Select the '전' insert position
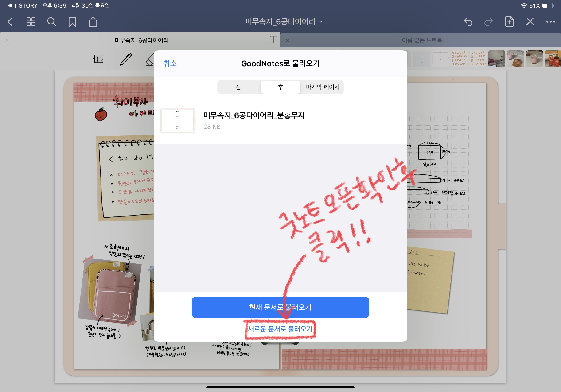Viewport: 561px width, 392px height. pyautogui.click(x=238, y=87)
